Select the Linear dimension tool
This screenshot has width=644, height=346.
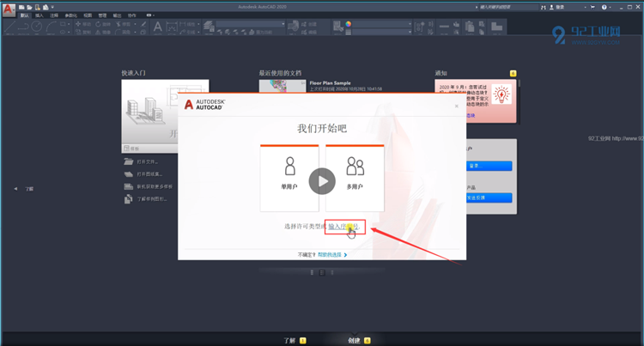point(186,24)
